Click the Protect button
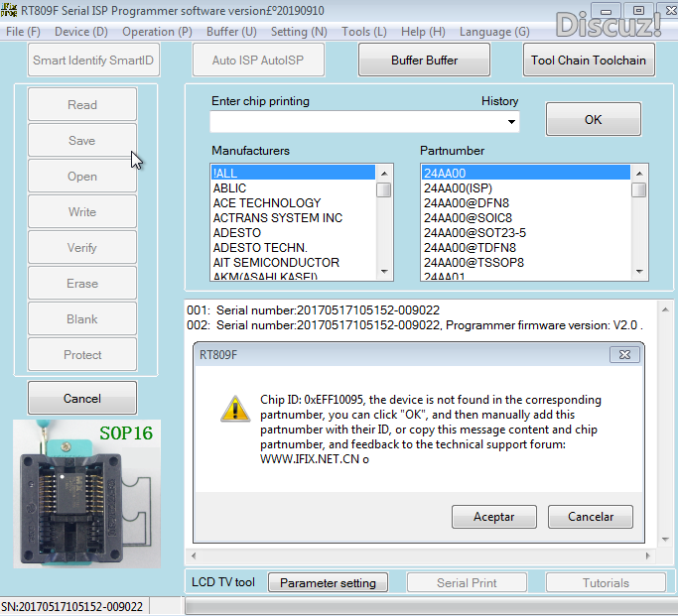 82,355
